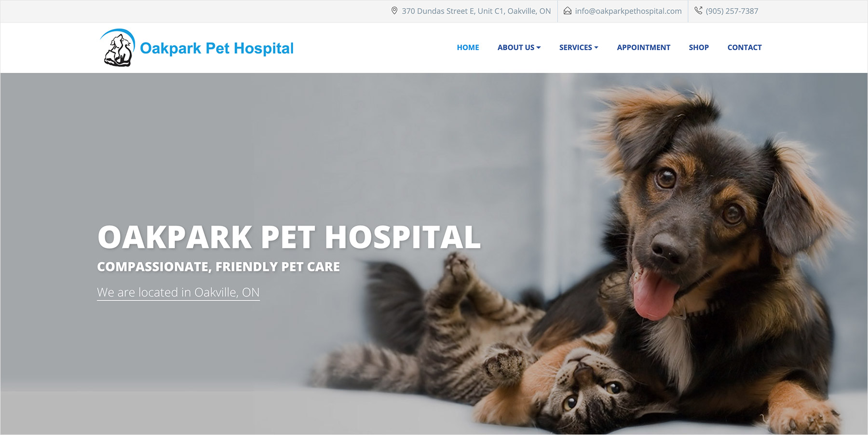
Task: Click the Compassionate, Friendly Pet Care tagline
Action: coord(218,267)
